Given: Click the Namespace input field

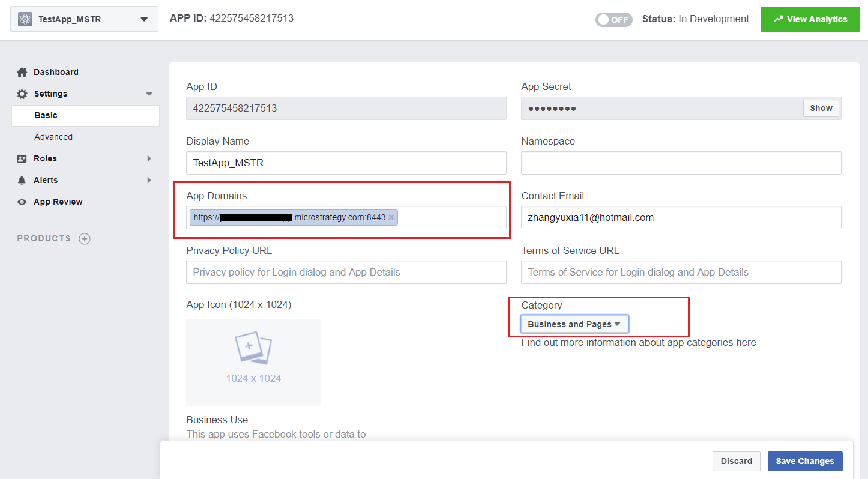Looking at the screenshot, I should coord(681,163).
